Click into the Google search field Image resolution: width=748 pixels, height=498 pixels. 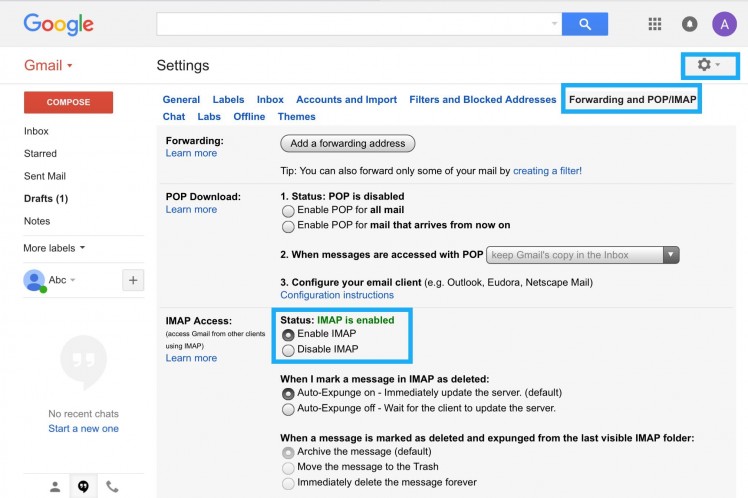(x=355, y=24)
